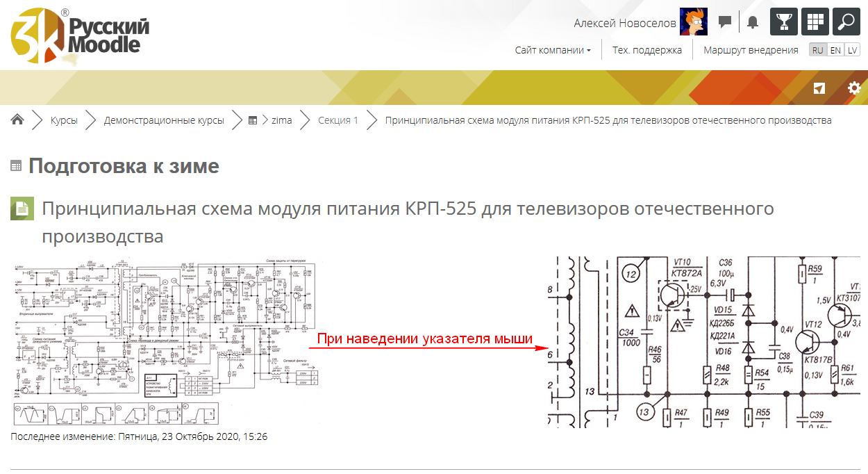Open "Тех. поддержка" menu item
This screenshot has width=868, height=474.
click(646, 50)
